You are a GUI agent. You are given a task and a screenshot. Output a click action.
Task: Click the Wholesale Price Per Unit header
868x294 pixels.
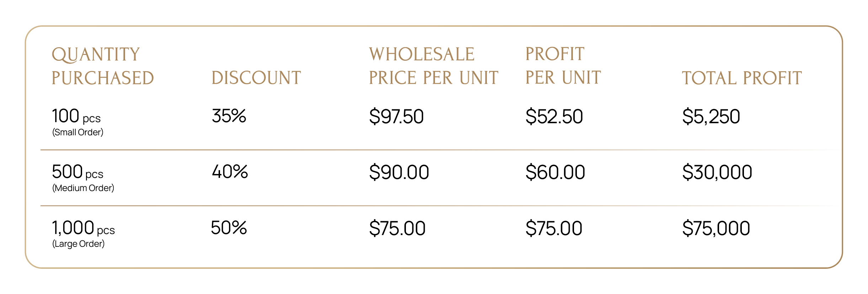point(434,66)
